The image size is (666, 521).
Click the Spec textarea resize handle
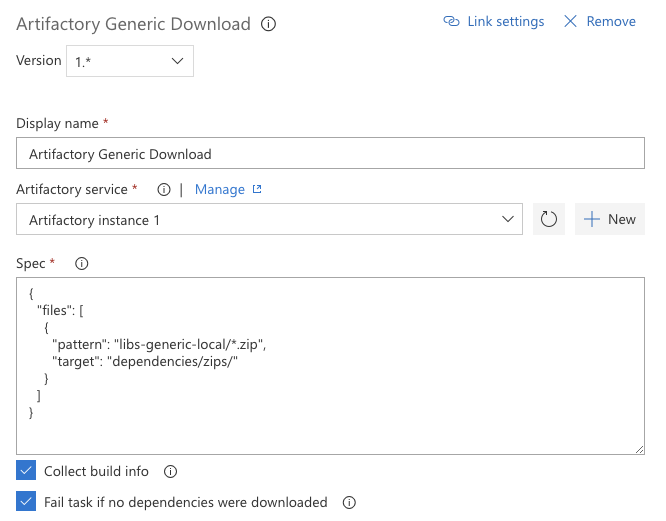click(639, 450)
